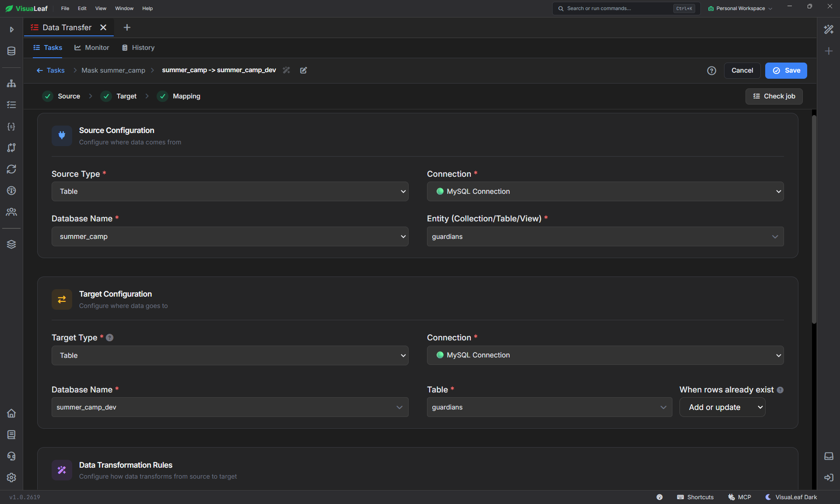Open the git branch compare icon
This screenshot has height=504, width=840.
[x=11, y=147]
